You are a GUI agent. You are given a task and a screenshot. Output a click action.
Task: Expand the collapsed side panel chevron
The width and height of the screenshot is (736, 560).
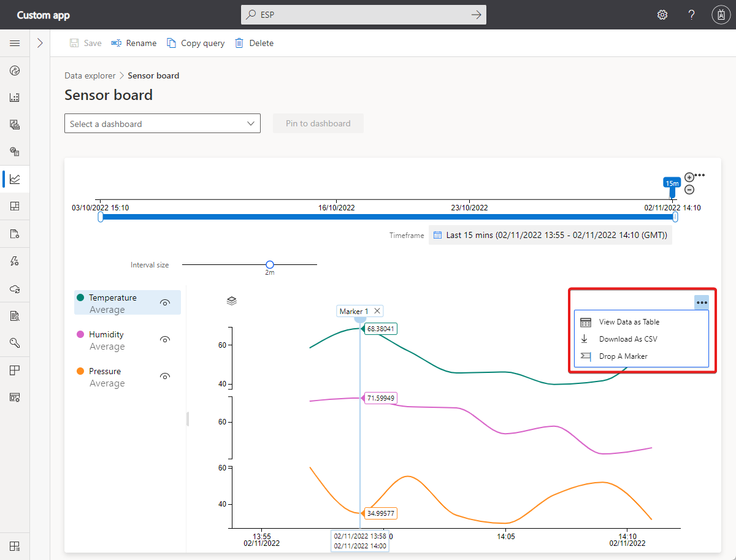[40, 43]
